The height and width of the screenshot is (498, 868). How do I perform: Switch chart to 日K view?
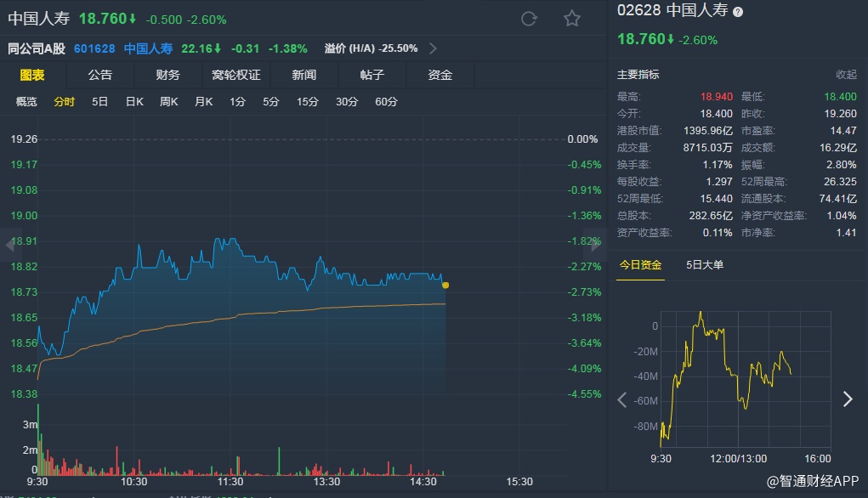tap(134, 102)
